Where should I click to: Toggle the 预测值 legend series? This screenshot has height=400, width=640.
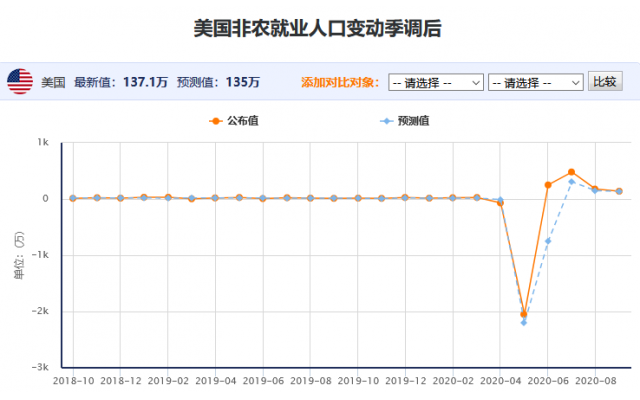click(x=404, y=121)
